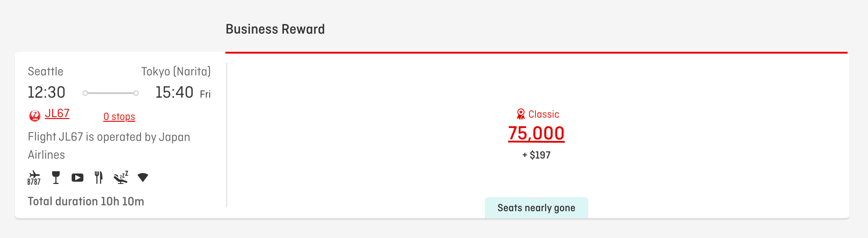Image resolution: width=868 pixels, height=238 pixels.
Task: Select the Business Reward tab
Action: (x=275, y=30)
